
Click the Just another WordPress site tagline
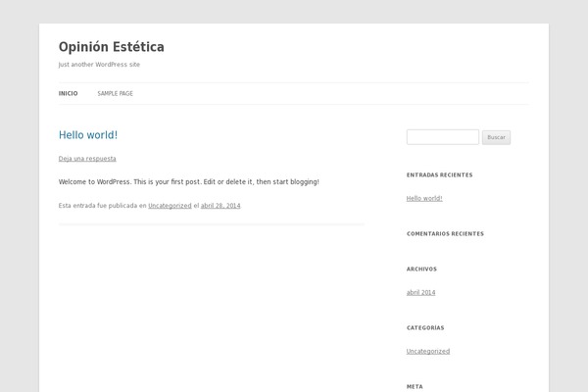(x=99, y=65)
